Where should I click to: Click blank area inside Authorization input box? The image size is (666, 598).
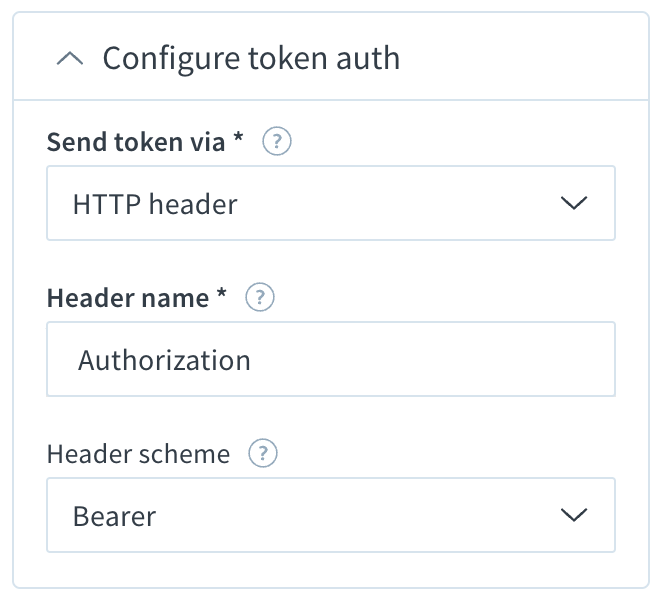[x=433, y=359]
